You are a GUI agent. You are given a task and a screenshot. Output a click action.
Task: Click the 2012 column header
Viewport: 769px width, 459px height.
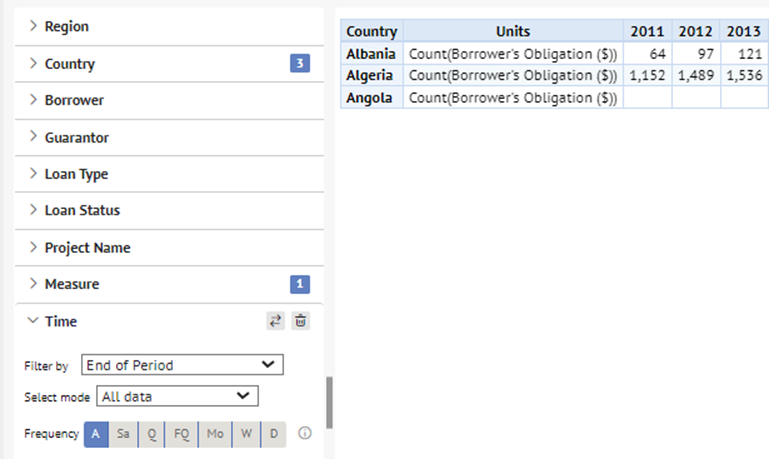(x=695, y=31)
